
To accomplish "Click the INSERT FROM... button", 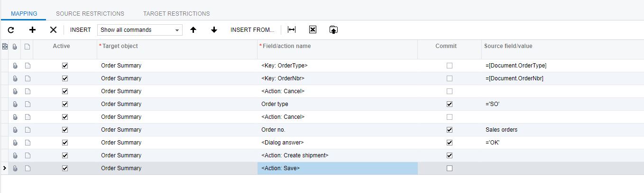I will 252,29.
